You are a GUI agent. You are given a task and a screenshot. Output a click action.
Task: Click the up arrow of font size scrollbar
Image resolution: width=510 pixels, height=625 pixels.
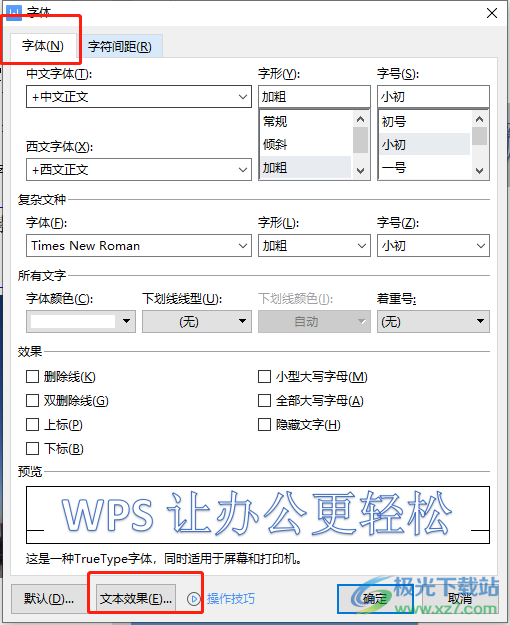tap(480, 119)
